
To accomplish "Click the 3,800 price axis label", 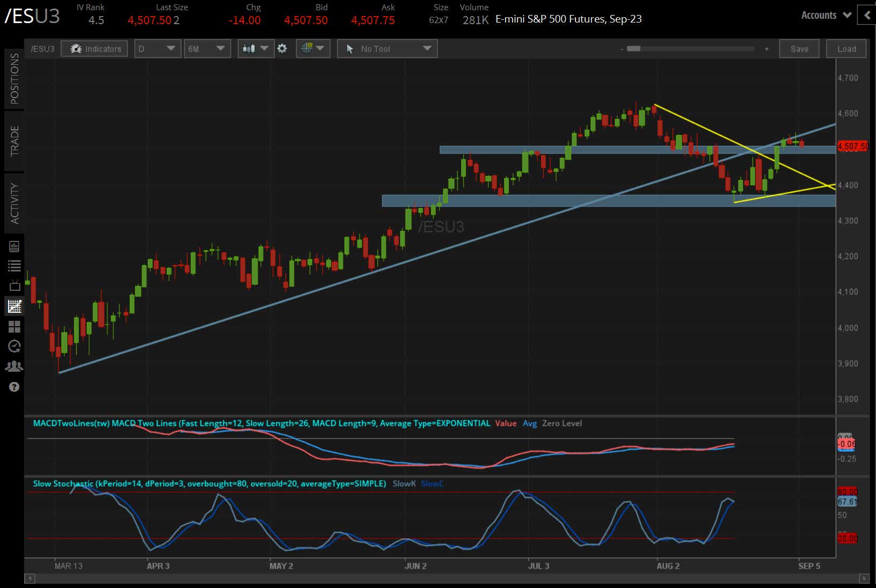I will tap(848, 399).
